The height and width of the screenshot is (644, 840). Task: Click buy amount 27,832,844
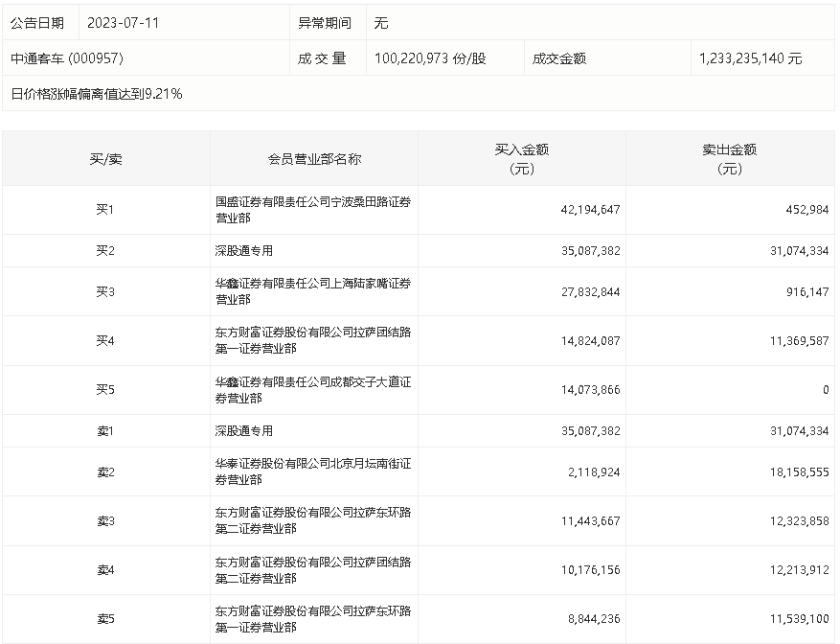coord(590,292)
